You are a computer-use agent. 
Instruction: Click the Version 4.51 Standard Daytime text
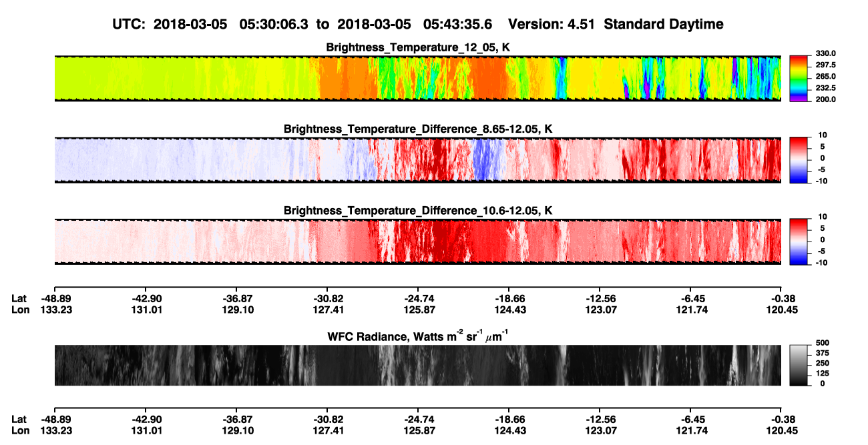tap(616, 24)
